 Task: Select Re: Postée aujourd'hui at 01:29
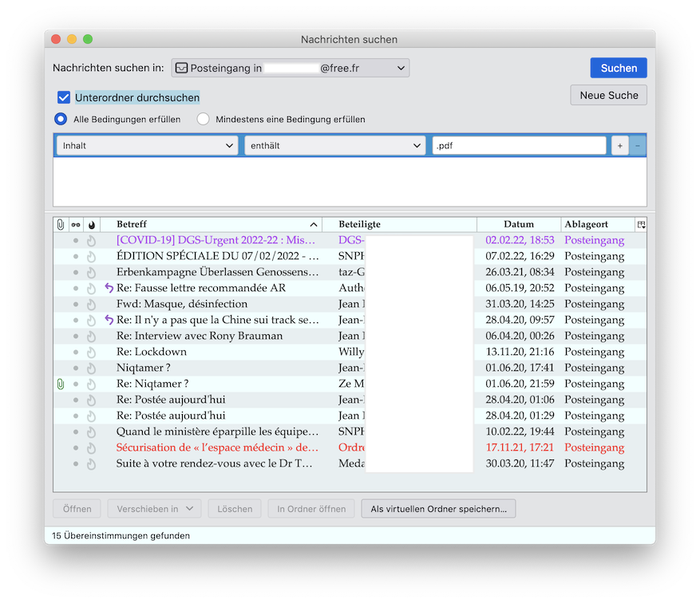click(350, 416)
